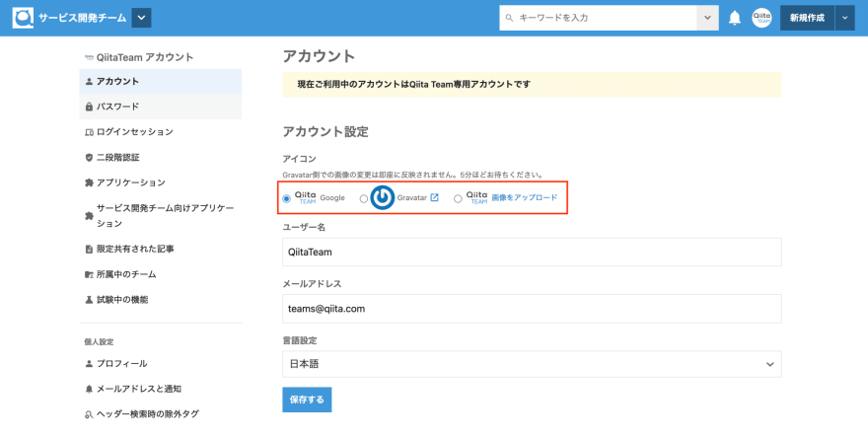The width and height of the screenshot is (868, 437).
Task: Open the Gravatar external link icon
Action: click(435, 197)
